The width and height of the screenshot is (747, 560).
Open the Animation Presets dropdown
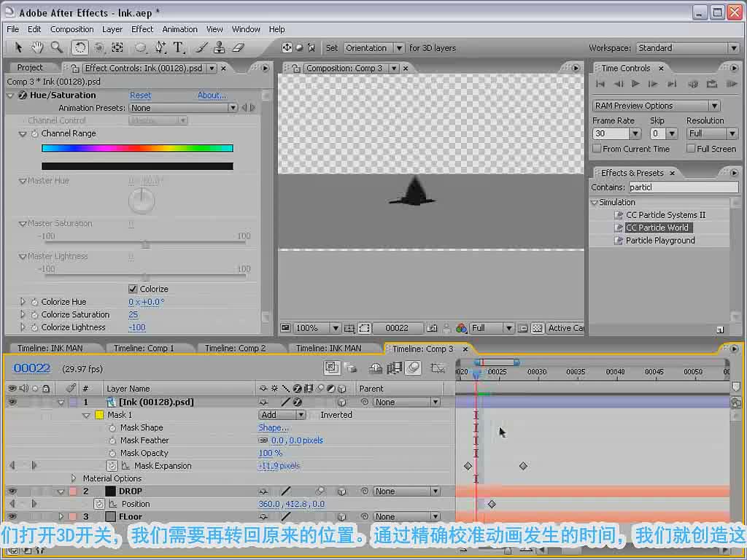coord(183,108)
